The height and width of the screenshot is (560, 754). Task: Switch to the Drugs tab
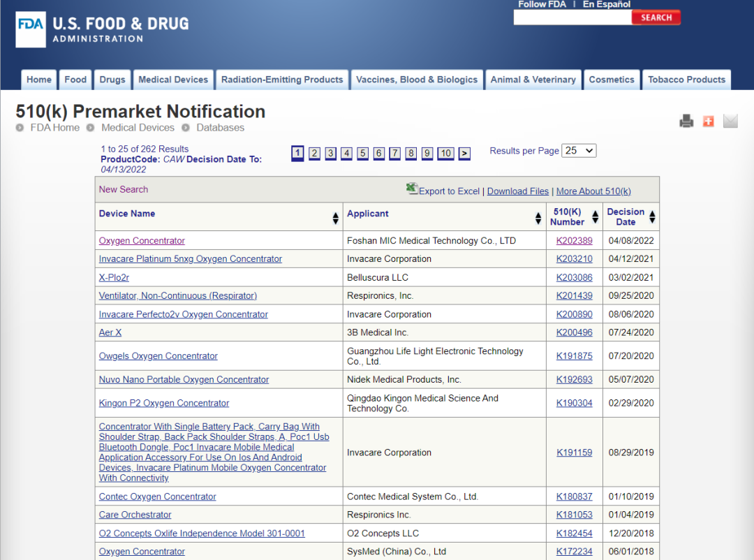(x=112, y=80)
